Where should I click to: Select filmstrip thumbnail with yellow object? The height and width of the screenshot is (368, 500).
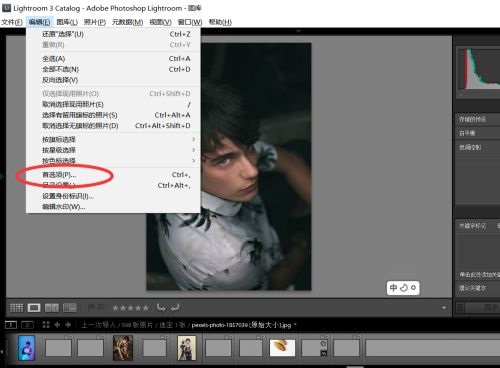coord(282,348)
